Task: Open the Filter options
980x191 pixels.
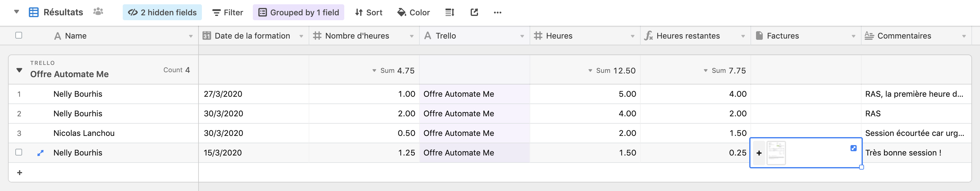Action: click(x=227, y=13)
